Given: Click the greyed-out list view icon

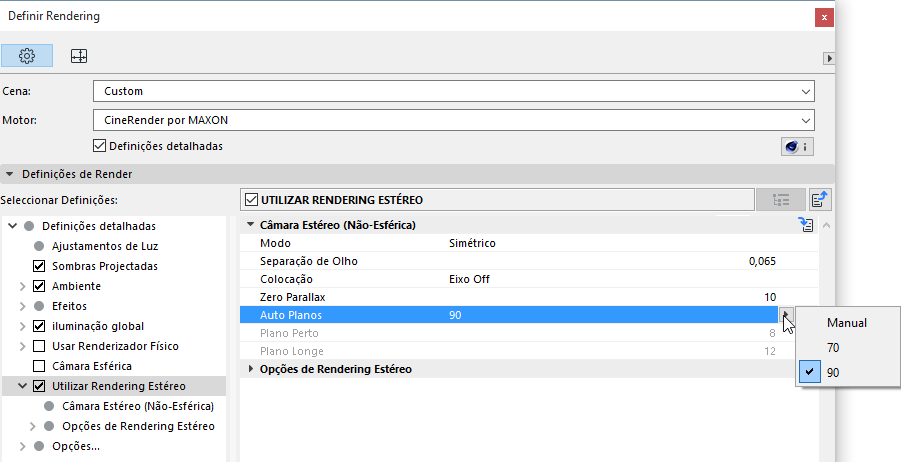Looking at the screenshot, I should [781, 200].
